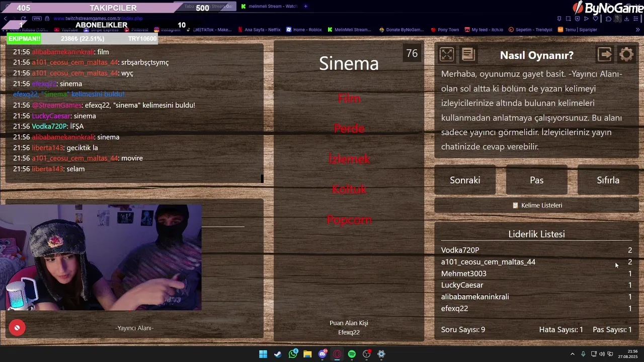Click the forbidden word Perde
Viewport: 644px width, 362px height.
pos(349,129)
